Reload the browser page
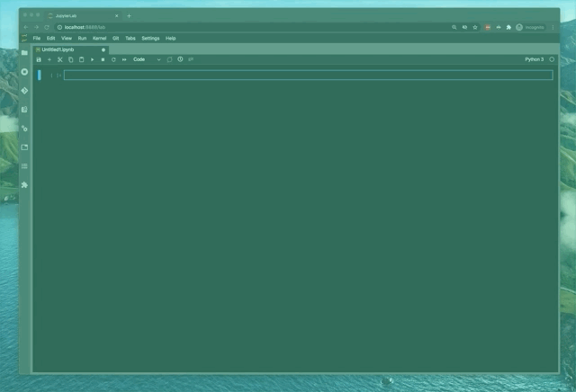 click(47, 27)
